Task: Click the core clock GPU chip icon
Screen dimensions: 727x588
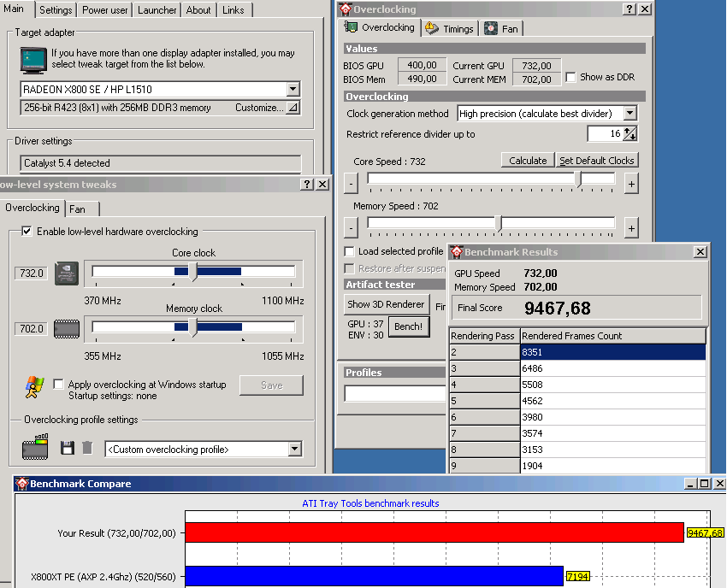Action: point(67,273)
